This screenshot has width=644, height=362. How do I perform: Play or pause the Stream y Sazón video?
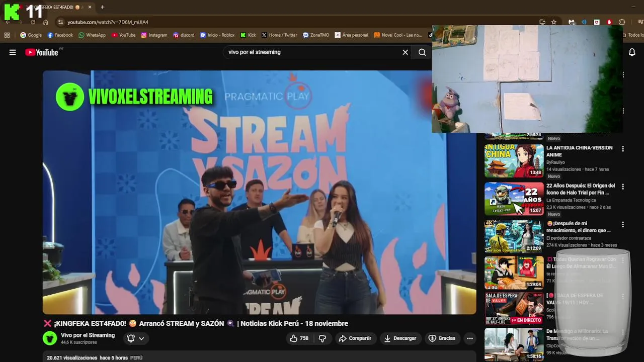coord(259,192)
